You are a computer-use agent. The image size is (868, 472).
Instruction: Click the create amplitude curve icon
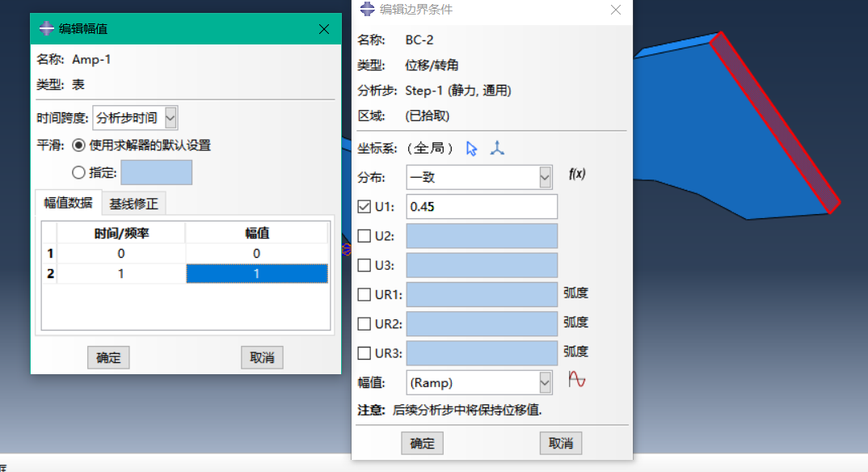[x=577, y=380]
